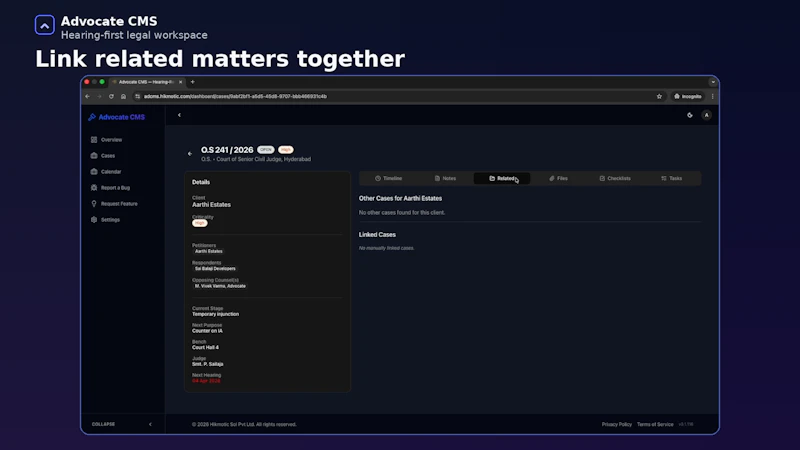Switch to the Files tab

coord(559,179)
